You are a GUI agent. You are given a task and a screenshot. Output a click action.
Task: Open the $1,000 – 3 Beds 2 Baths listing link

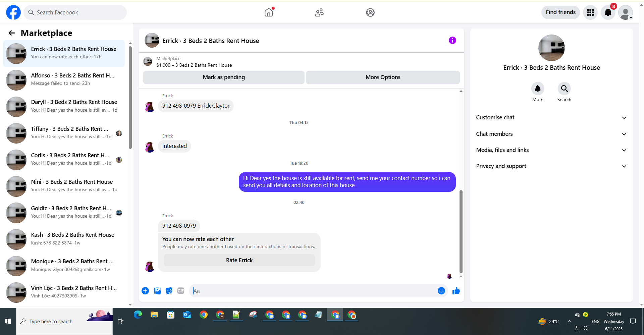194,65
